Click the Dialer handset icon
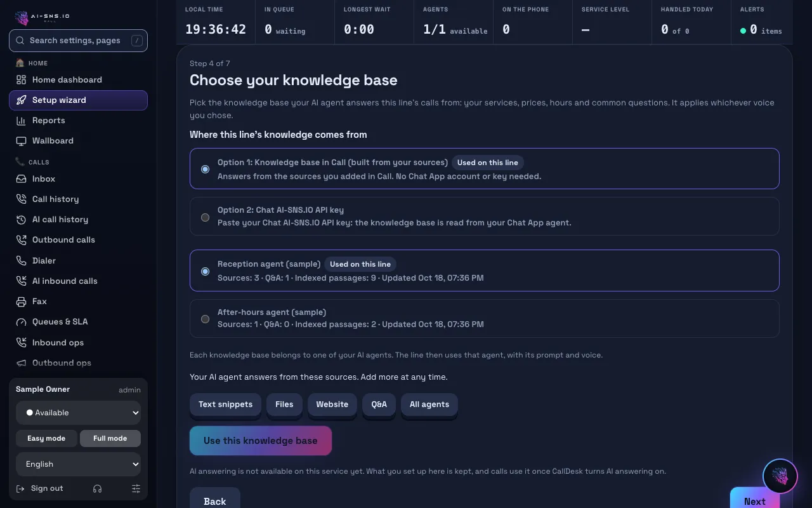 point(21,260)
